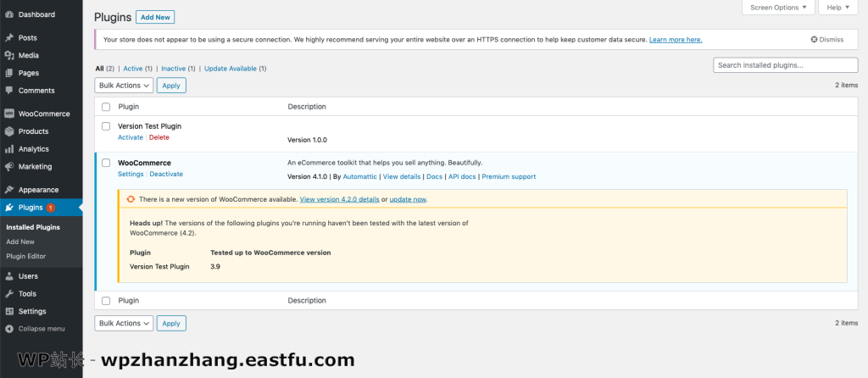Click tested version value 3.9
The width and height of the screenshot is (868, 378).
[x=215, y=267]
